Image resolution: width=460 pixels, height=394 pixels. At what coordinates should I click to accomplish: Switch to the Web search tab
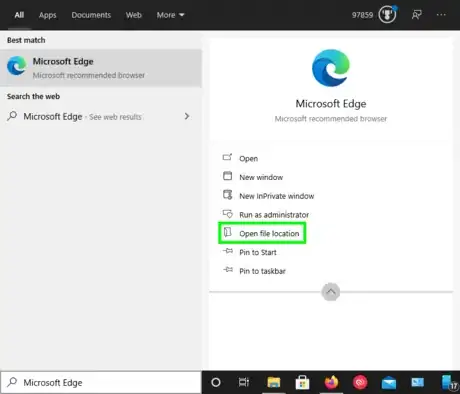pos(134,15)
